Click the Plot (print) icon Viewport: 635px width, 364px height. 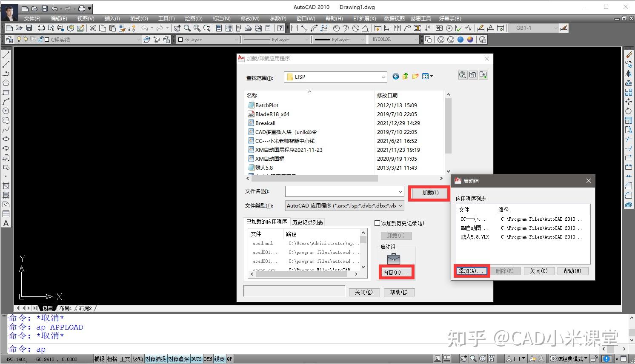(x=41, y=28)
